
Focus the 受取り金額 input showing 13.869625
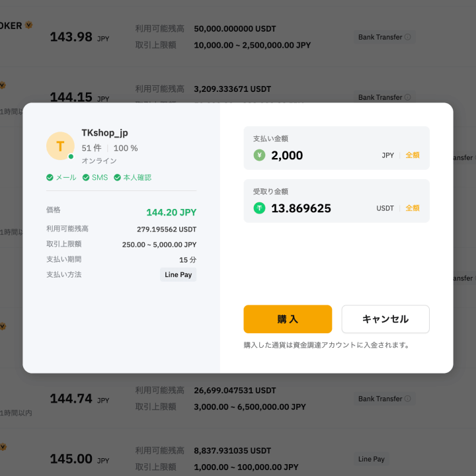point(317,208)
